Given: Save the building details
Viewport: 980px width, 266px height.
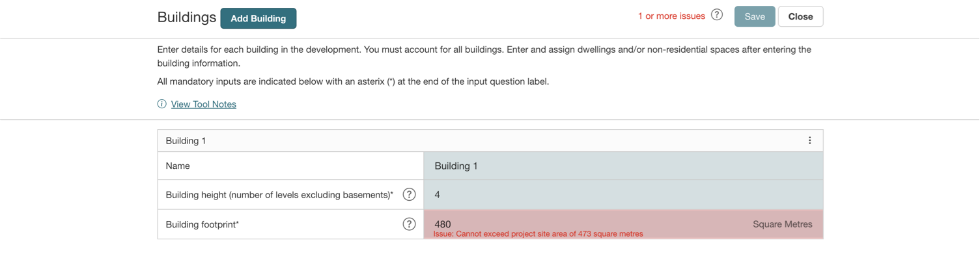Looking at the screenshot, I should point(754,17).
